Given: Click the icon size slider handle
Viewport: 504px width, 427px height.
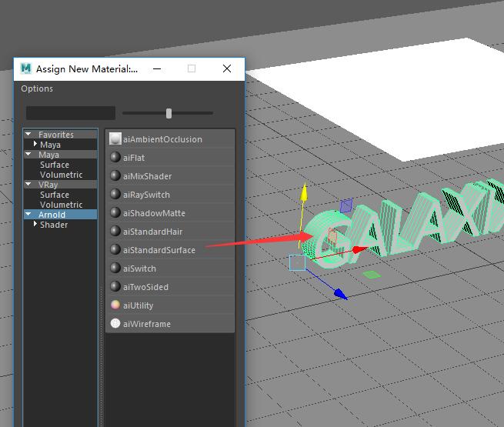Looking at the screenshot, I should tap(169, 113).
